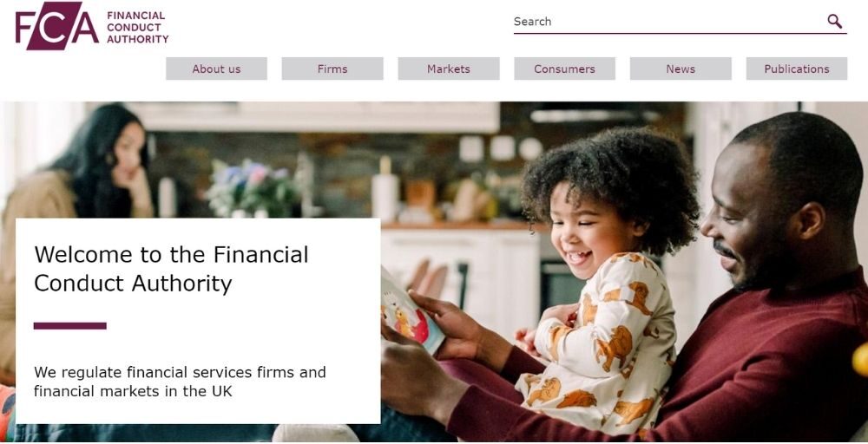
Task: Open the Consumers navigation item
Action: [x=565, y=69]
